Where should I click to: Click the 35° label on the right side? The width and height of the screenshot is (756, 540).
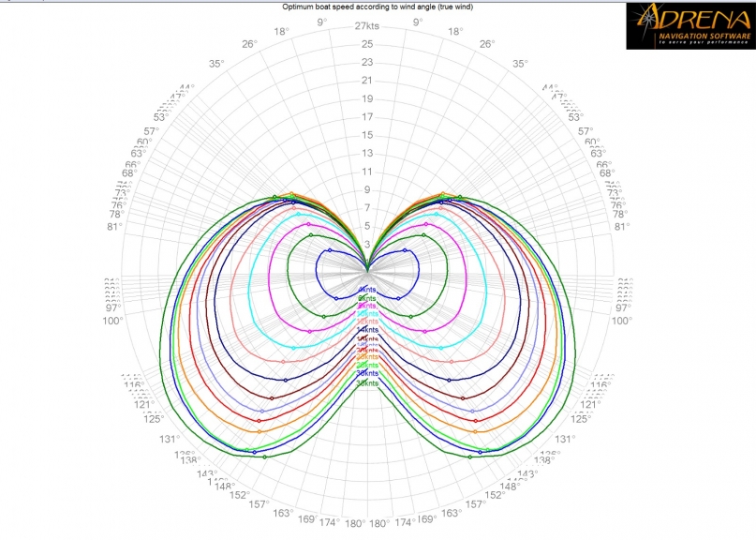[x=520, y=64]
